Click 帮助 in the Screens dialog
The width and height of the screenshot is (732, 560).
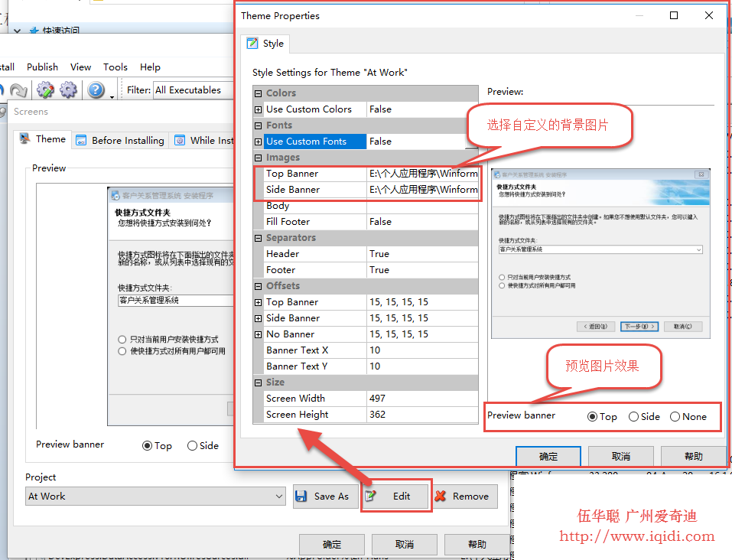[x=477, y=544]
